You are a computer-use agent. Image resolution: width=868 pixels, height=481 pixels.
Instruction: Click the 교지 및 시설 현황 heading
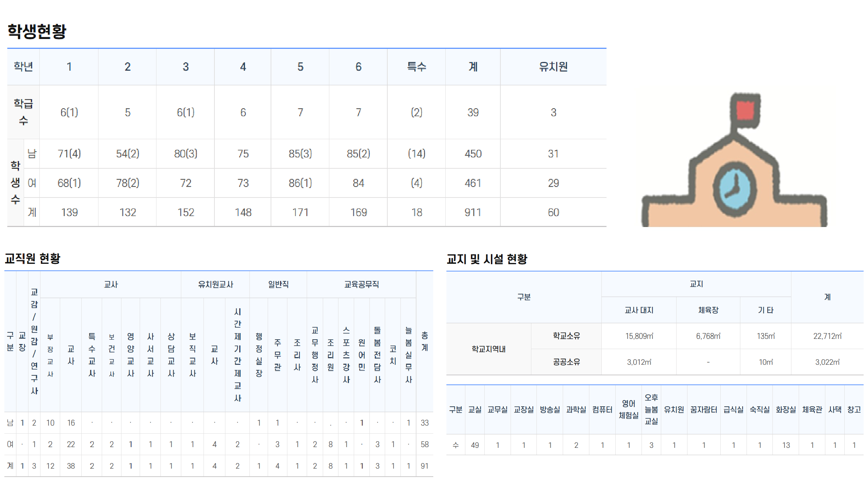coord(487,259)
